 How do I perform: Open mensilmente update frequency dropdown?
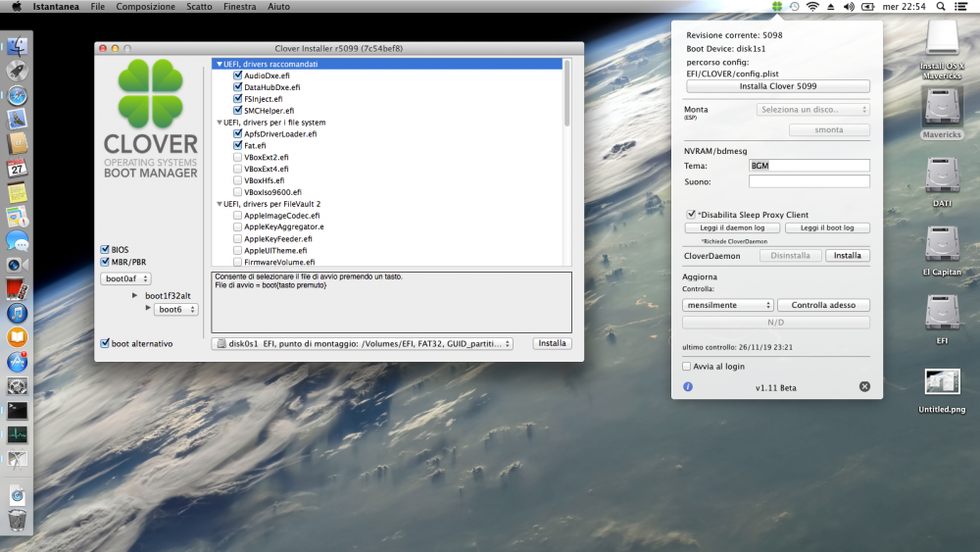pyautogui.click(x=728, y=305)
